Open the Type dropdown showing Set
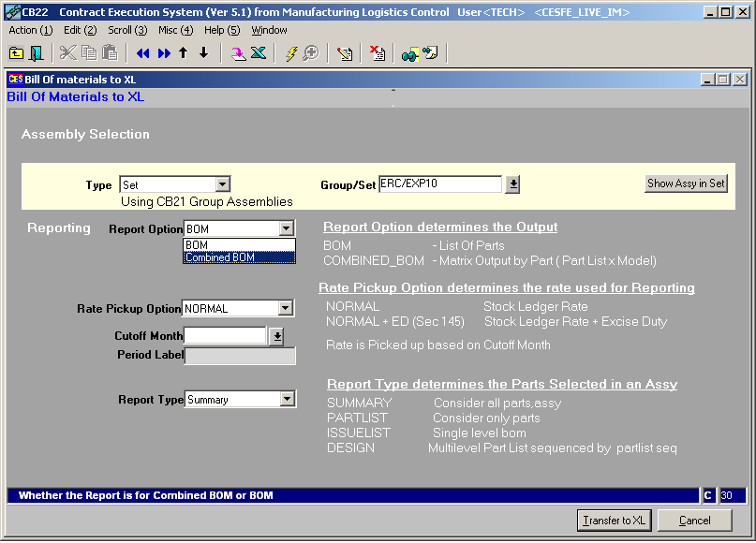 pos(222,185)
